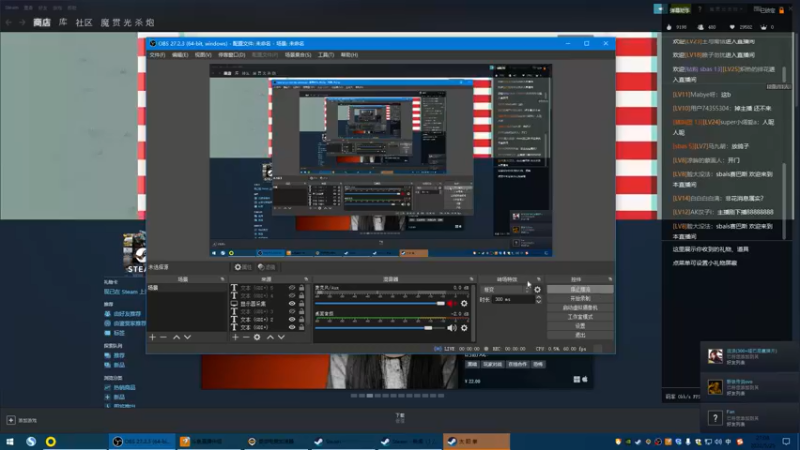The width and height of the screenshot is (800, 450).
Task: Click Exit button in OBS controls
Action: coord(580,335)
